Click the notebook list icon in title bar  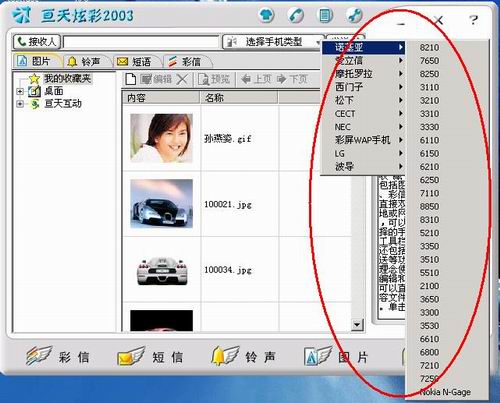point(325,15)
